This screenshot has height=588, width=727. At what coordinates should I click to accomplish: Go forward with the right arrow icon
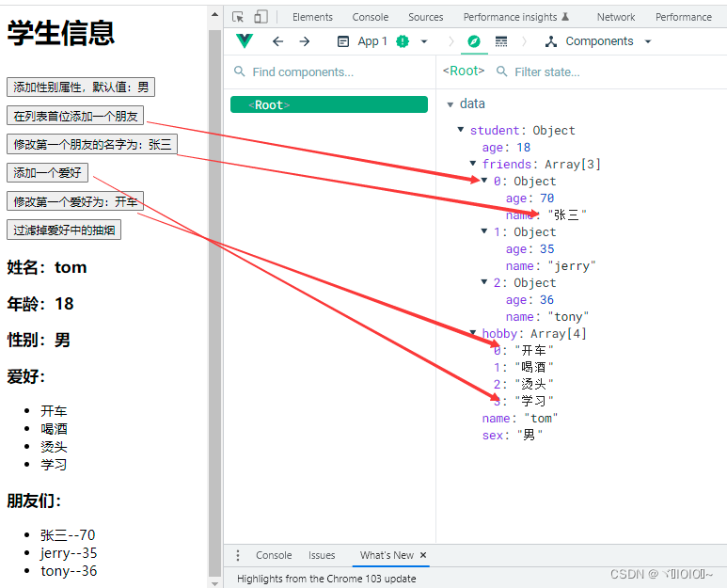[x=304, y=41]
